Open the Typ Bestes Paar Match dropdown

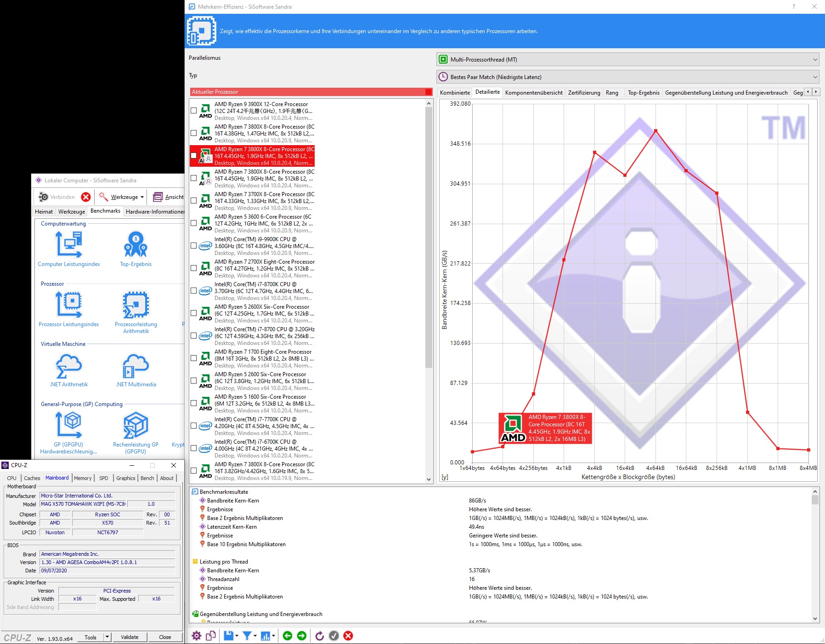pos(628,77)
